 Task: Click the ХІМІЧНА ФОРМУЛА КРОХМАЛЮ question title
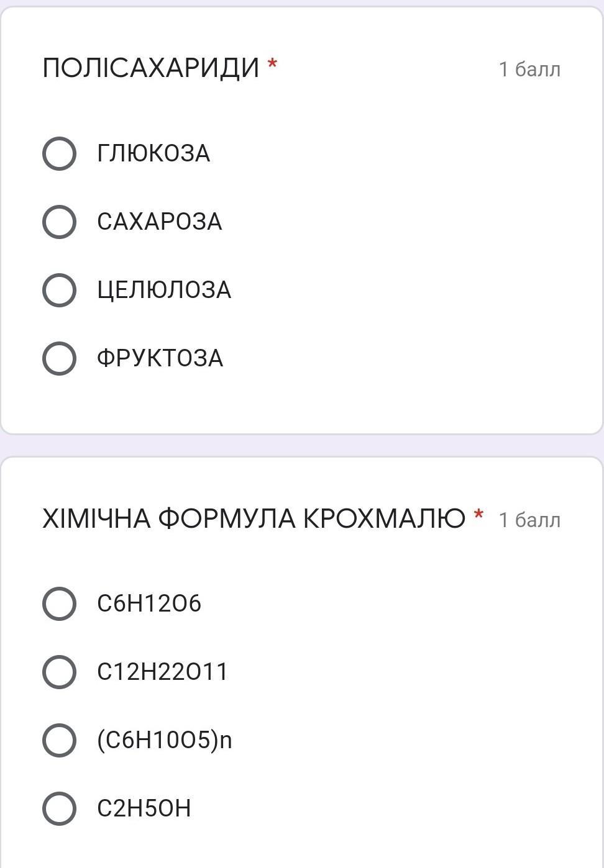click(254, 518)
